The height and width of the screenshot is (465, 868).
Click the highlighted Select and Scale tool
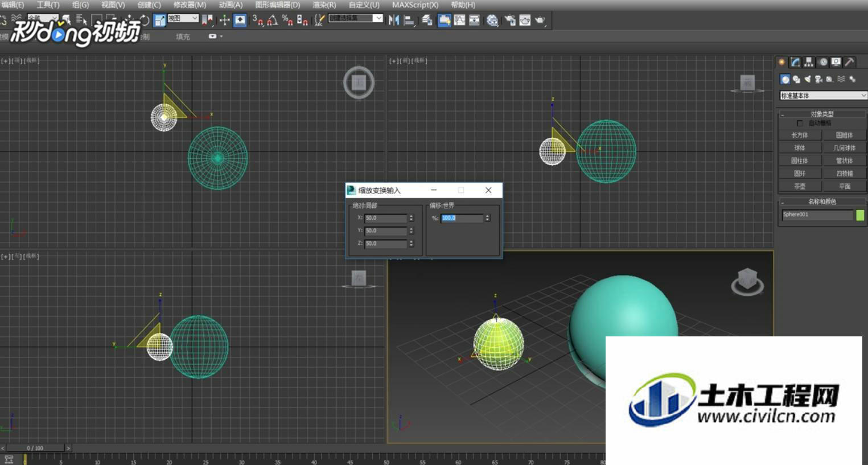[160, 20]
